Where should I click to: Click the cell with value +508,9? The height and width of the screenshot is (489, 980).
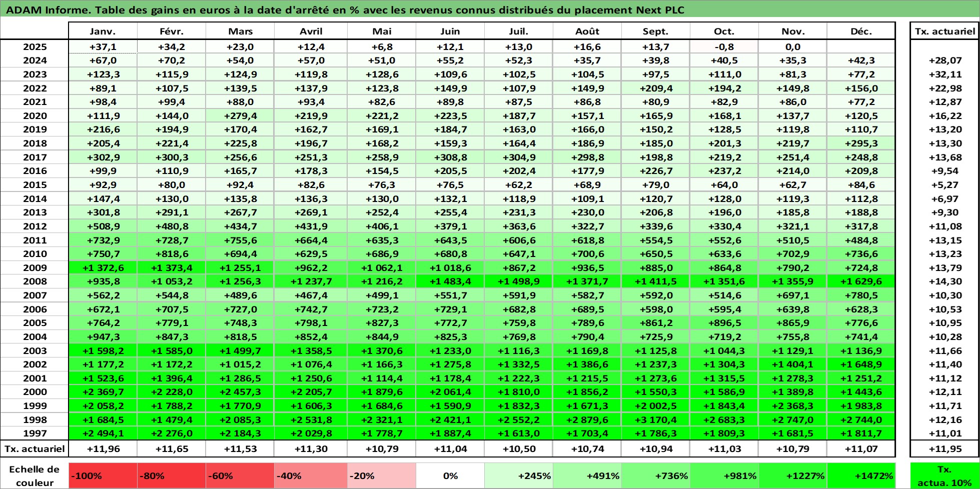(103, 226)
